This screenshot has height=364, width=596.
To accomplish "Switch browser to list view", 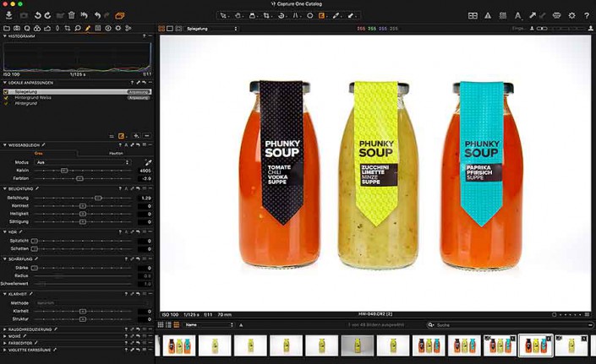I will click(168, 325).
